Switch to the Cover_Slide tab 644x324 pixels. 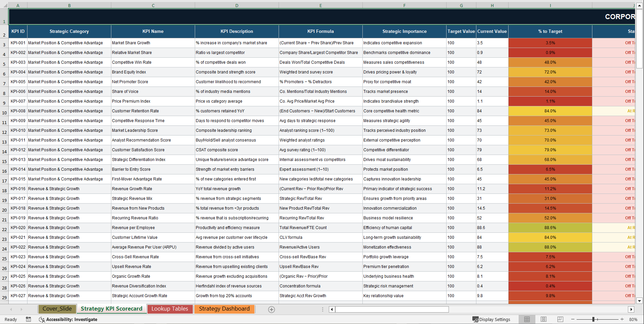click(x=57, y=309)
